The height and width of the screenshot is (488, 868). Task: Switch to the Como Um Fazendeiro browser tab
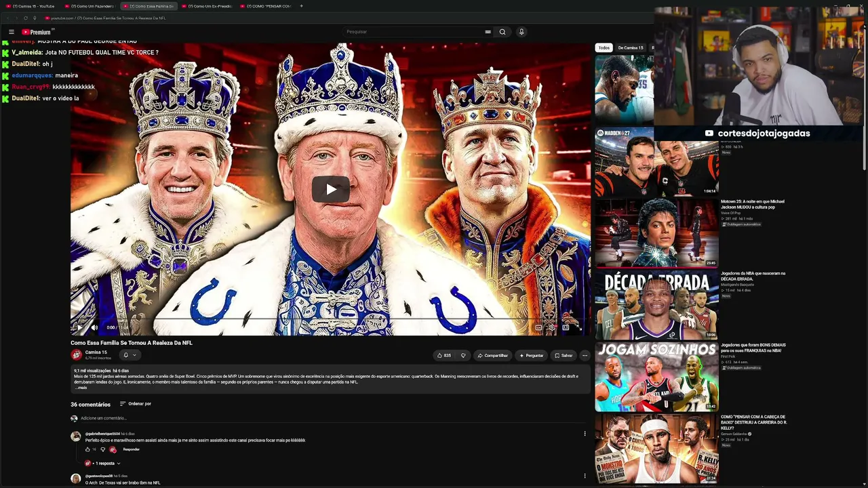click(91, 6)
